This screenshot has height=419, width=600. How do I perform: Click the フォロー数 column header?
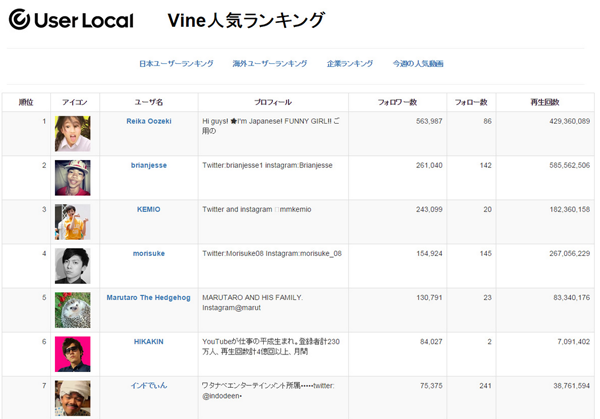coord(471,102)
